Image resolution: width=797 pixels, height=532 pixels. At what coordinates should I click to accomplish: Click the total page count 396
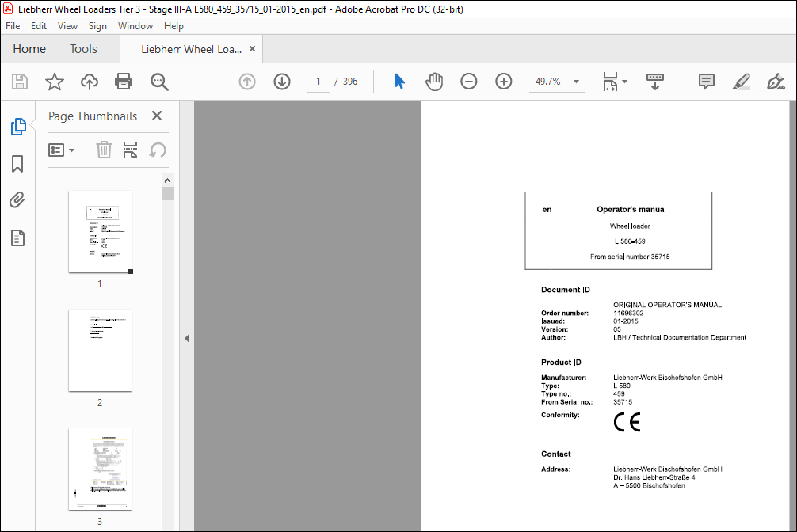pyautogui.click(x=350, y=82)
